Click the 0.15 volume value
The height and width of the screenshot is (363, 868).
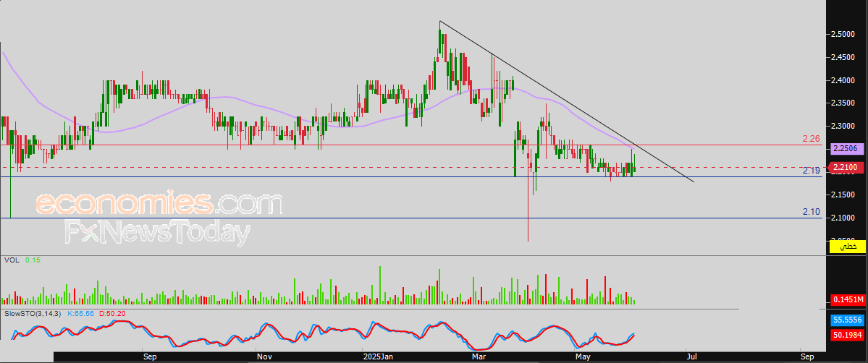[32, 260]
